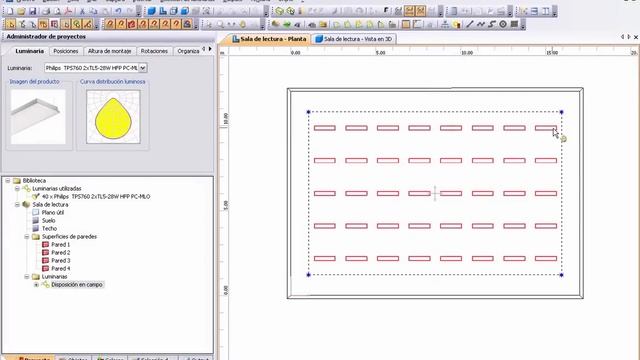Viewport: 640px width, 360px height.
Task: Click the green arrow icon in lower toolbar
Action: pyautogui.click(x=287, y=24)
